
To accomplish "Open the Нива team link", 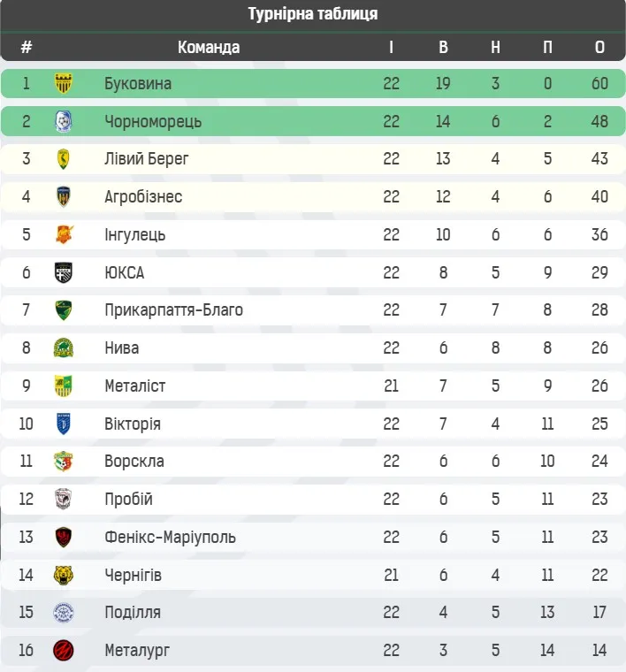I will [121, 348].
